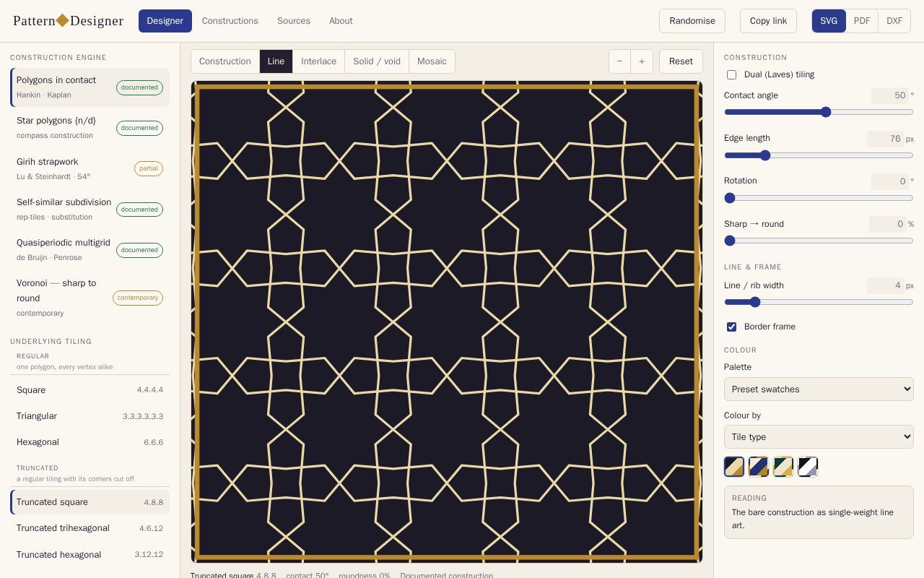Adjust the Sharp to round slider
The height and width of the screenshot is (578, 924).
pyautogui.click(x=819, y=241)
